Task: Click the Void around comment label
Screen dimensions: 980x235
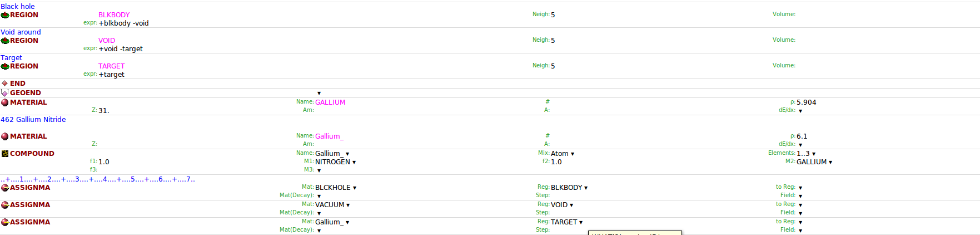Action: (21, 32)
